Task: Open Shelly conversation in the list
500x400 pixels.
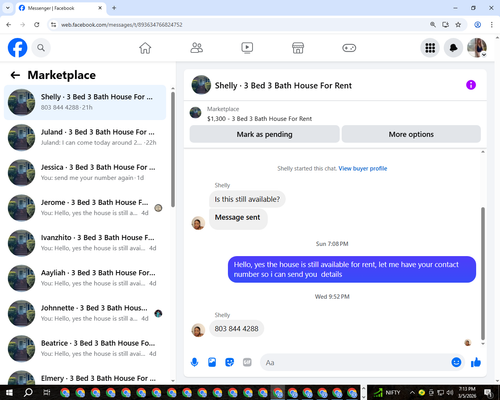Action: click(x=85, y=102)
